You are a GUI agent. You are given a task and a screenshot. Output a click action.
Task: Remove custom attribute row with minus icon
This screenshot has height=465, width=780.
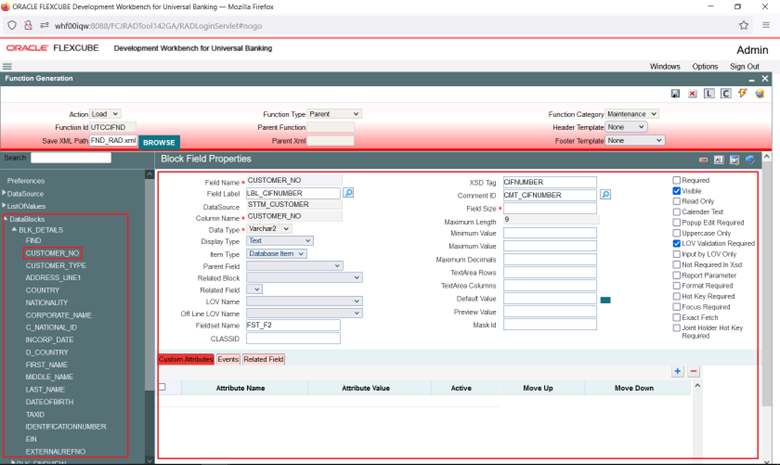(693, 372)
